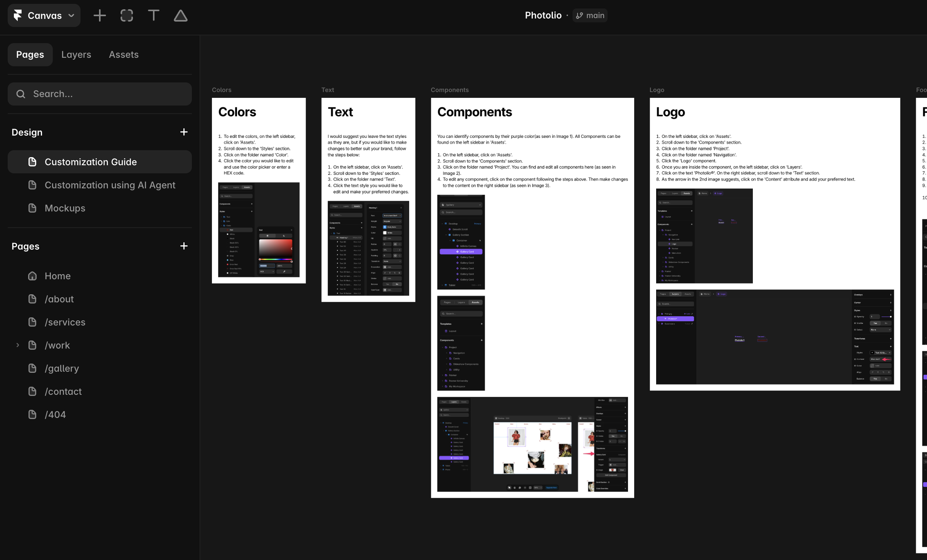Click the Text heading in frame
The width and height of the screenshot is (927, 560).
coord(340,112)
